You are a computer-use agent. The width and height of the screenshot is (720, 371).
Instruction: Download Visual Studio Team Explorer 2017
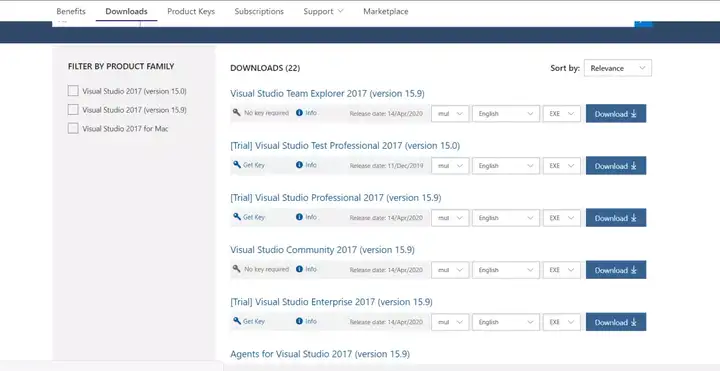pos(616,114)
